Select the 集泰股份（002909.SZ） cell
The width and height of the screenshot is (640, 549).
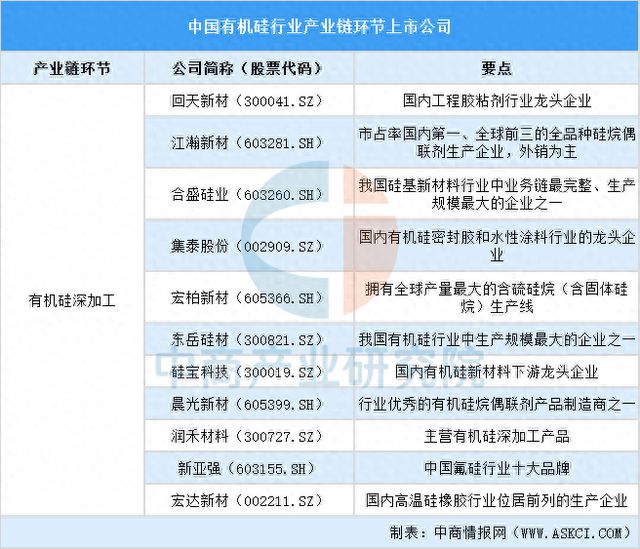click(x=248, y=246)
